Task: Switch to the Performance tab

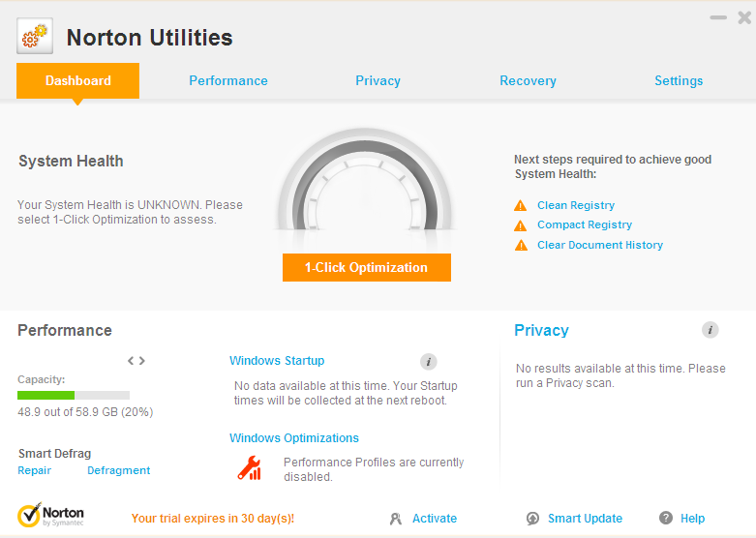Action: point(228,81)
